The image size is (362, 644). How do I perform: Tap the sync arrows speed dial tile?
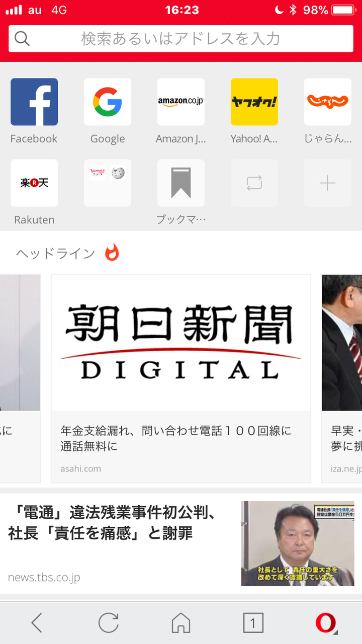[x=254, y=183]
